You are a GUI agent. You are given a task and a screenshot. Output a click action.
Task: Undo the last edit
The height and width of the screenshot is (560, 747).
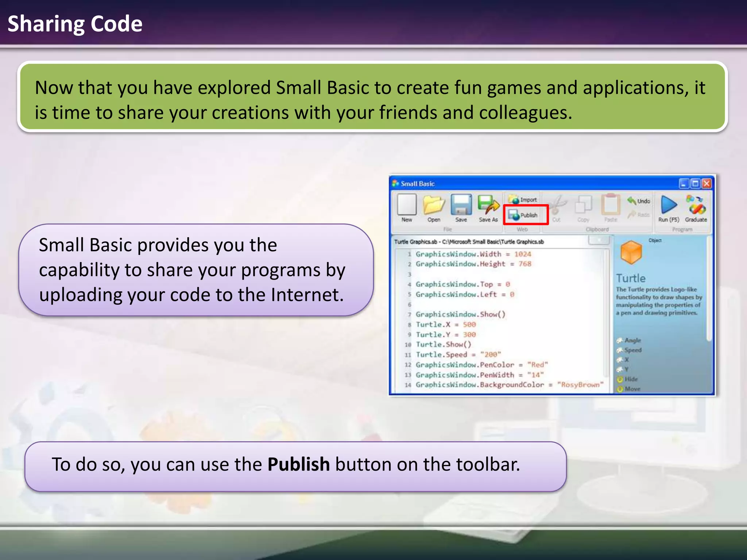tap(639, 201)
